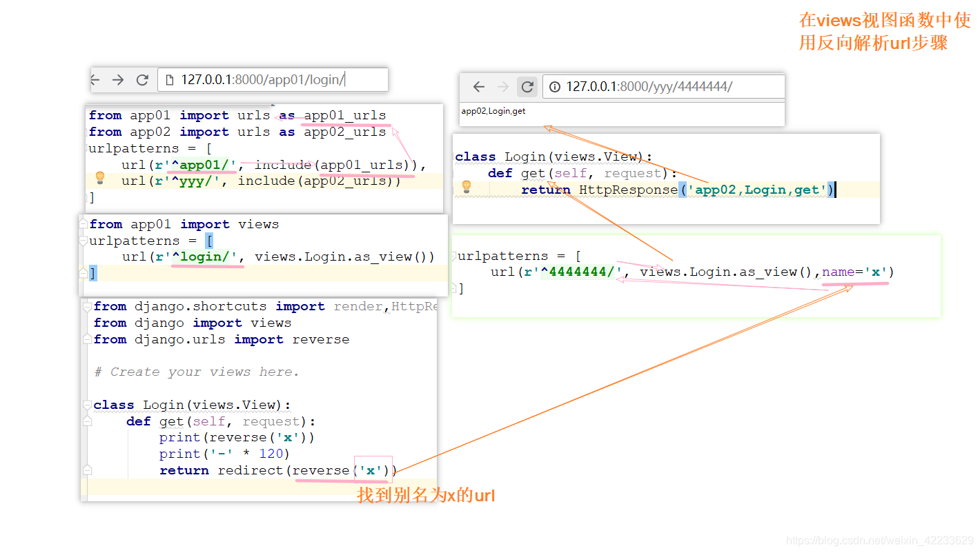Click fold marker at closing bracket under ^4444444/ line
This screenshot has height=553, width=980.
[454, 288]
